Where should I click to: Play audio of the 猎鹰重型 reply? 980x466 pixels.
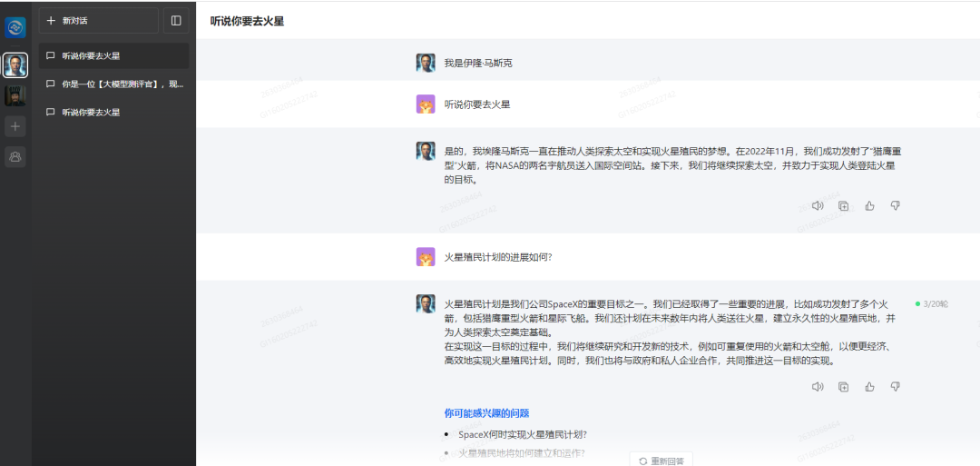coord(817,205)
